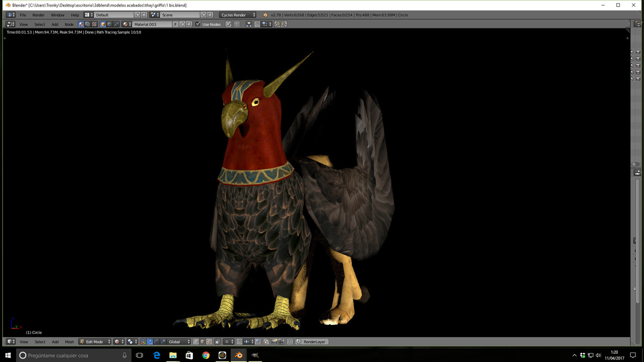Open node editor's editor type selector
Image resolution: width=644 pixels, height=362 pixels.
click(10, 24)
